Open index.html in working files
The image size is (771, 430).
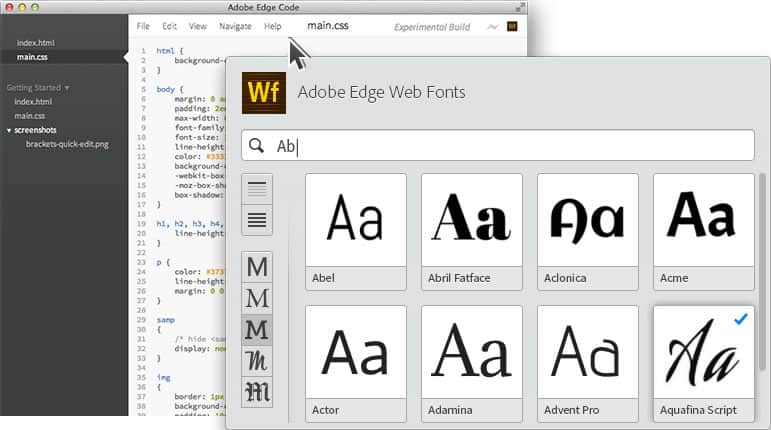(35, 43)
